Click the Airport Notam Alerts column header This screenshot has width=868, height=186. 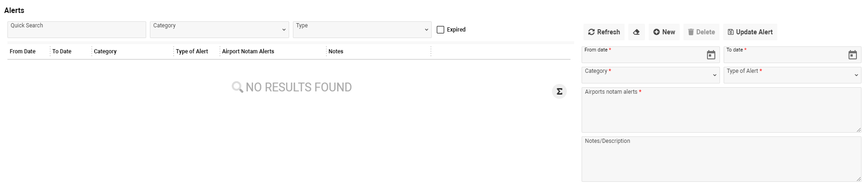point(248,51)
